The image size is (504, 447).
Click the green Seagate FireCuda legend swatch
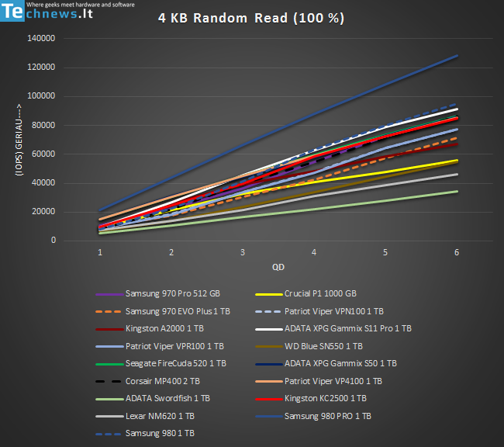(109, 364)
